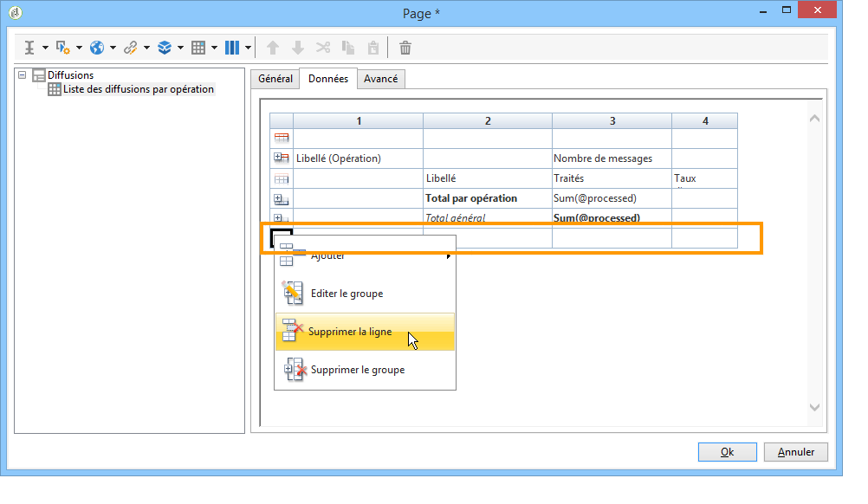Open the text input icon dropdown arrow
The width and height of the screenshot is (868, 504).
click(45, 48)
